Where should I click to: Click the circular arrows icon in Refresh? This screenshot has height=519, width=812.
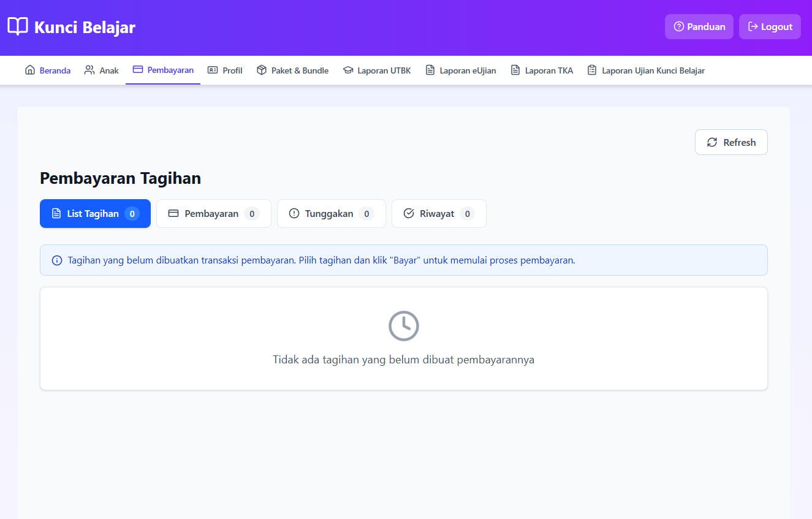(x=712, y=142)
